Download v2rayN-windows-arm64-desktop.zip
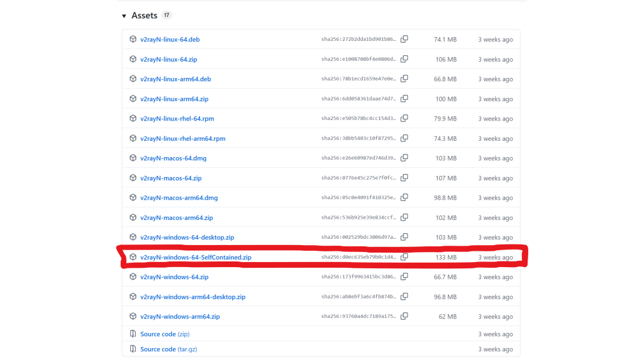The image size is (644, 362). coord(192,297)
